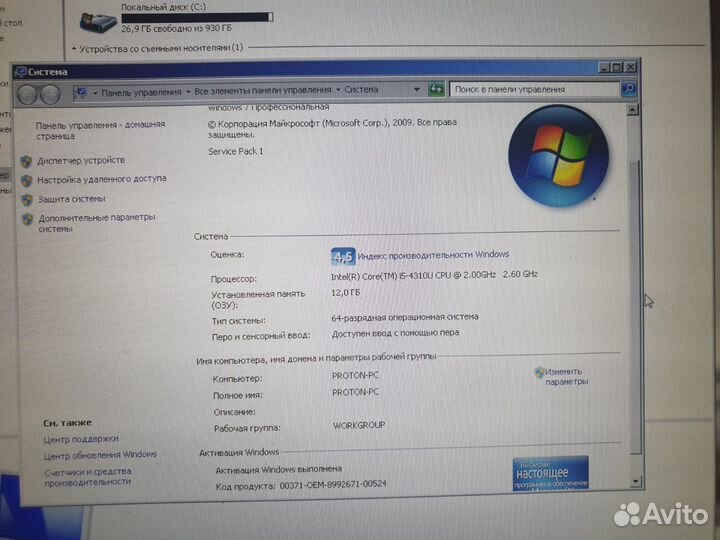This screenshot has width=720, height=540.
Task: Click the 12,0 ГБ memory value
Action: 345,292
